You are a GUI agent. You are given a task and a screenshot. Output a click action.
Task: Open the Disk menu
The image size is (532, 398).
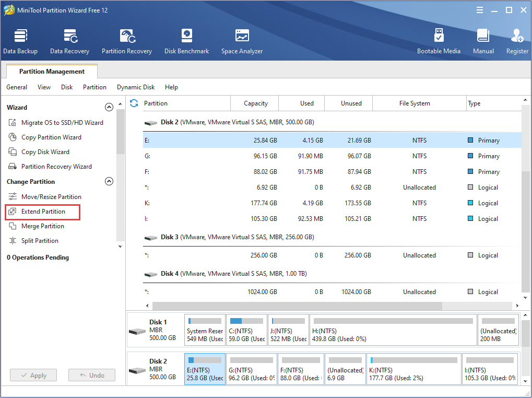(x=67, y=87)
